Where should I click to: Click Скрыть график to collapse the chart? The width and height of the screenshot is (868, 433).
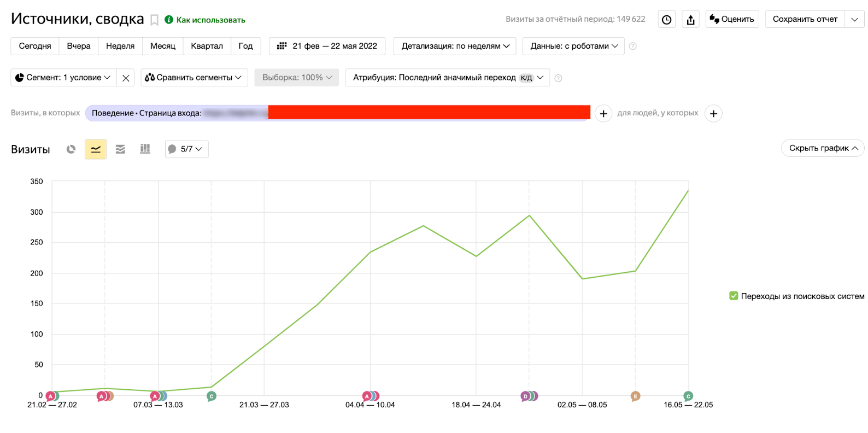(823, 148)
